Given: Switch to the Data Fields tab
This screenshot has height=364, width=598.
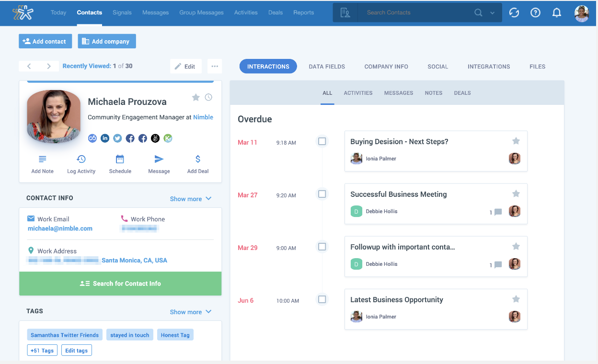Looking at the screenshot, I should (327, 67).
